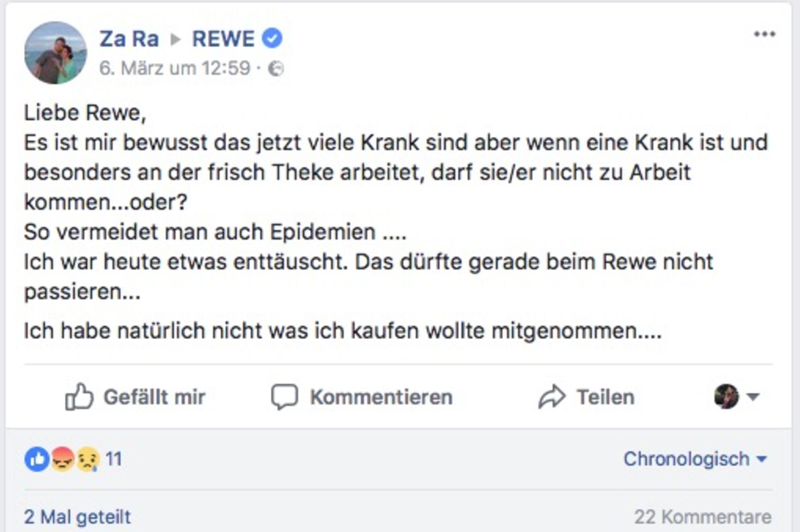Show the 11 people who reacted
This screenshot has width=800, height=532.
tap(114, 459)
